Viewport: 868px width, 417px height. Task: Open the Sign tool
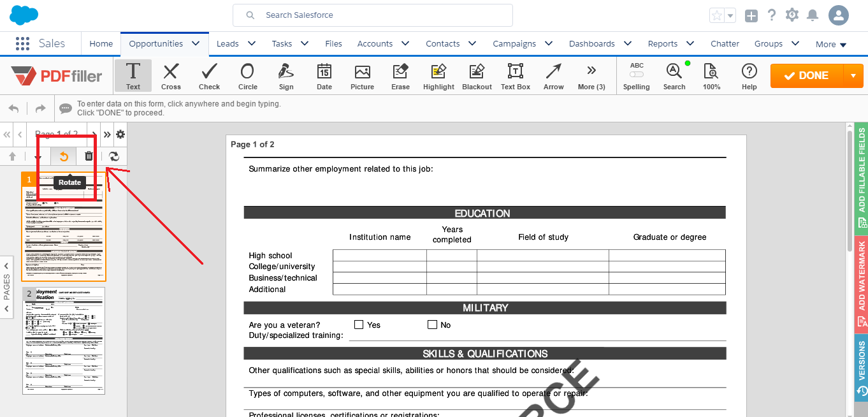click(x=286, y=76)
